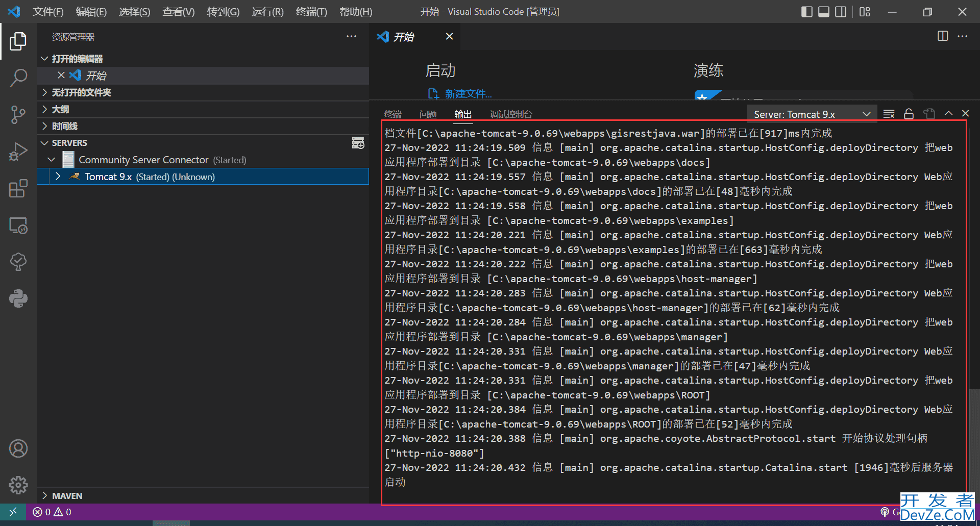
Task: Open the Run and Debug view
Action: [18, 152]
